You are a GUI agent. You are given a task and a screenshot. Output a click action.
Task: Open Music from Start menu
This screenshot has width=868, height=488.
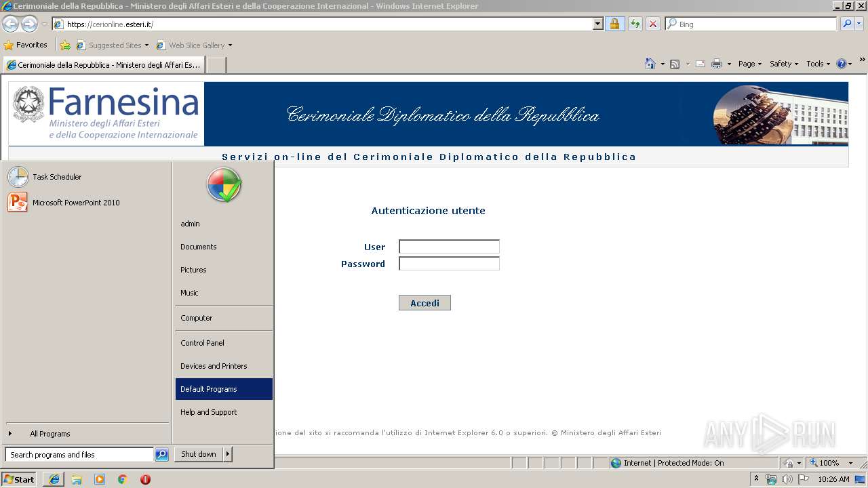click(x=224, y=293)
